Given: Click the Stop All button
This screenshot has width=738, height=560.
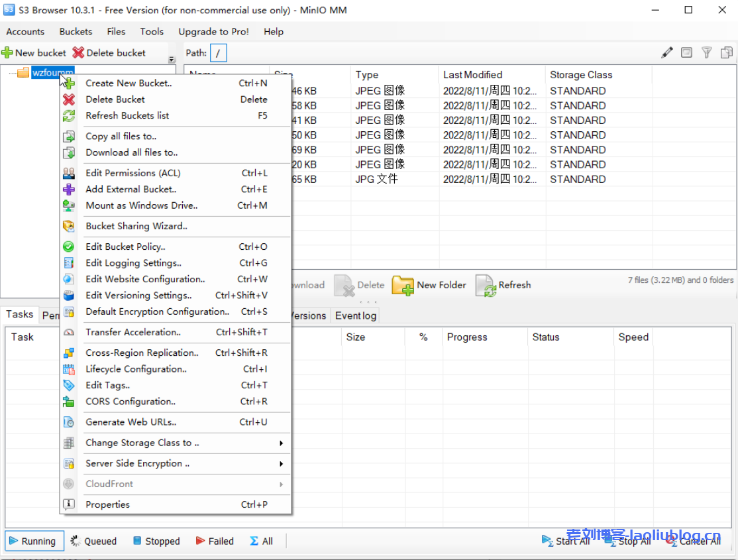Looking at the screenshot, I should click(628, 541).
